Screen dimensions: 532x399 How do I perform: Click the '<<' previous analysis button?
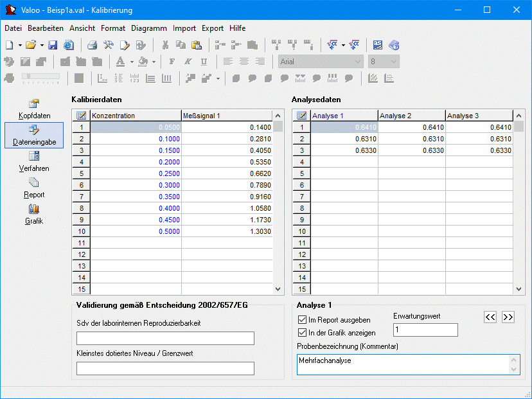click(490, 317)
